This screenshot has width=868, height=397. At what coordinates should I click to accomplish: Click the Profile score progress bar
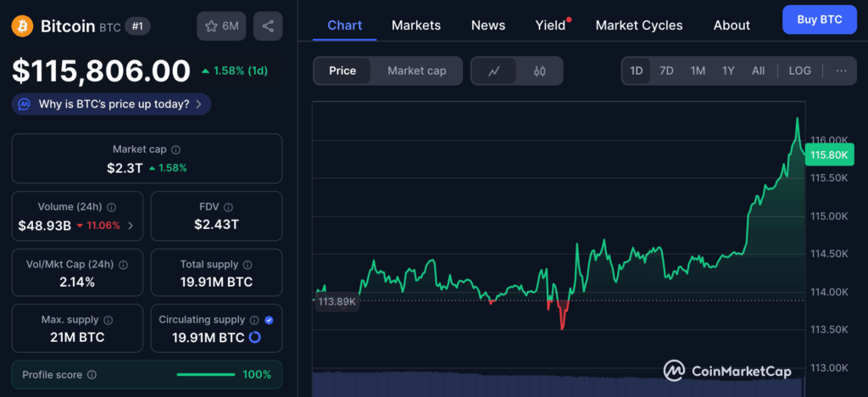(205, 375)
